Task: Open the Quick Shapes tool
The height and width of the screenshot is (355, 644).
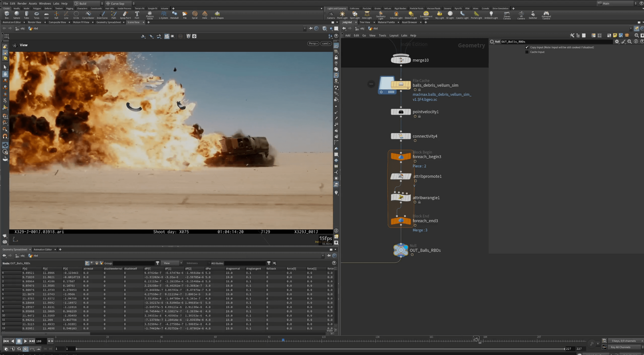Action: 217,15
